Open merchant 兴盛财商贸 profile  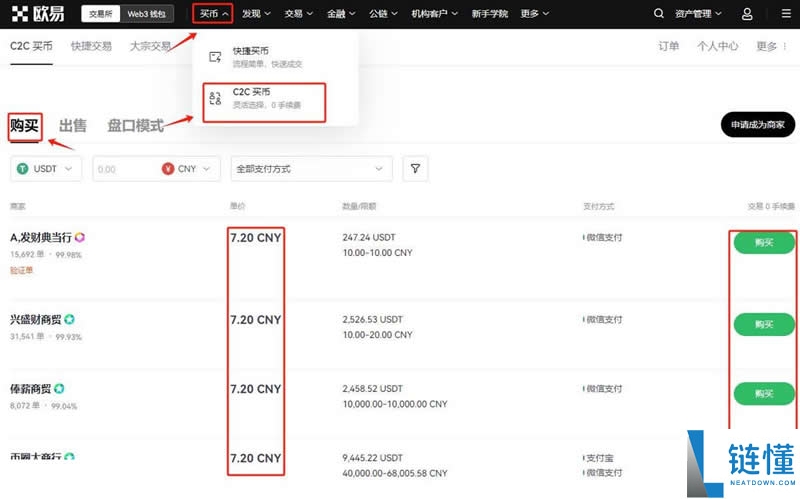(36, 319)
